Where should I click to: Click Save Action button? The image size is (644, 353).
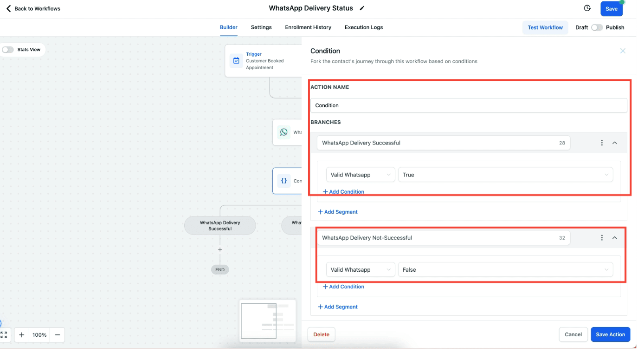coord(610,334)
